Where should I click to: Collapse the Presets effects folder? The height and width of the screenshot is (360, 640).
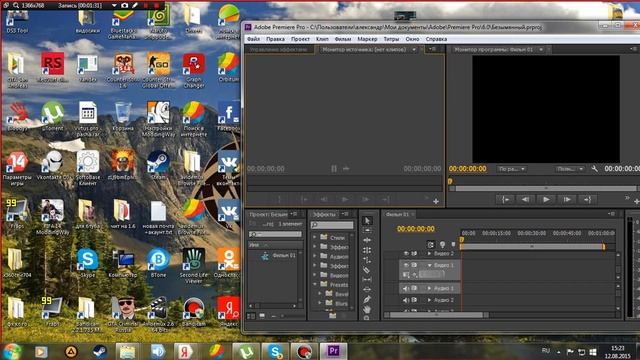click(x=315, y=284)
